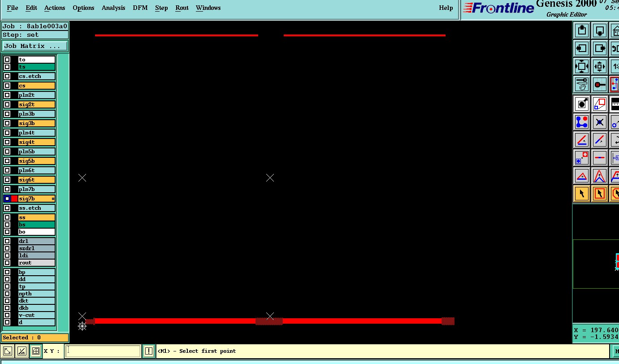Open the Analysis menu

click(x=113, y=8)
